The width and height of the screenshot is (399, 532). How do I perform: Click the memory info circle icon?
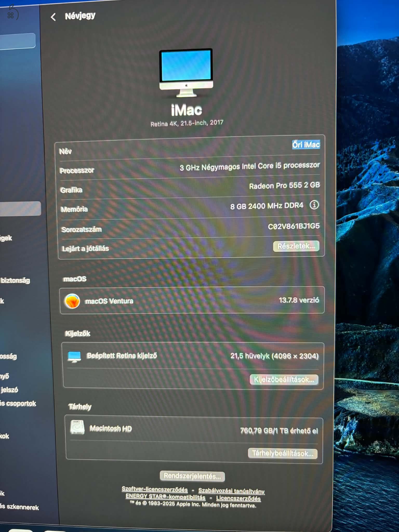pos(314,205)
